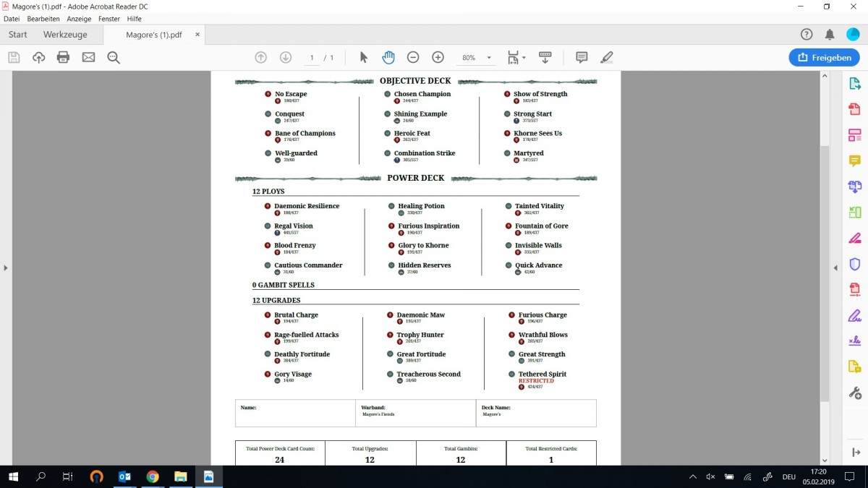The height and width of the screenshot is (488, 868).
Task: Close the Magore's (1).pdf tab
Action: (x=197, y=35)
